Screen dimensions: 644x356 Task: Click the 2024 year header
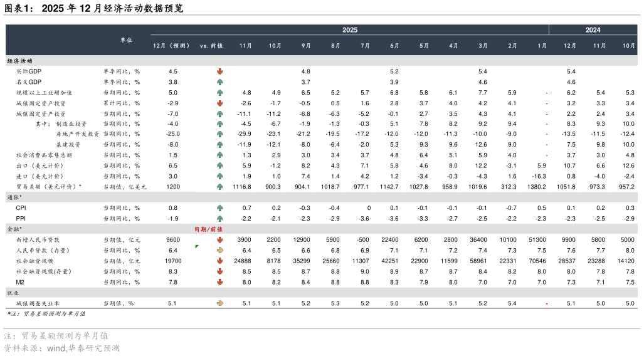coord(593,30)
